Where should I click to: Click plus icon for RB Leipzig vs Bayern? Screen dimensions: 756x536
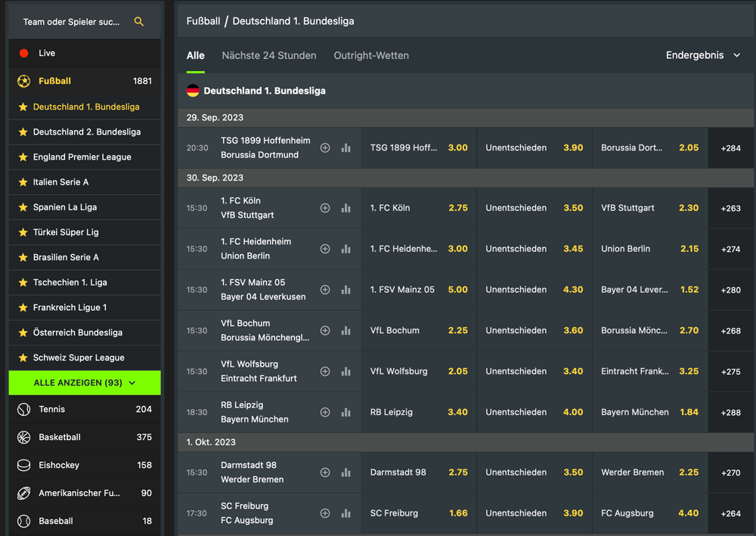tap(325, 412)
